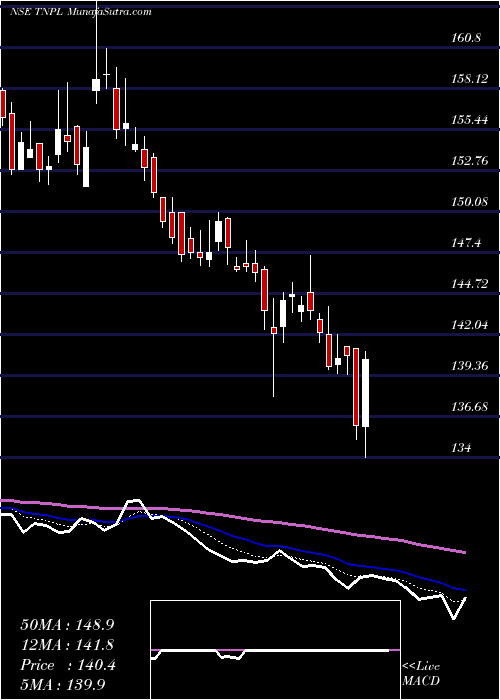Click the 142.04 price axis label
Viewport: 500px width, 700px height.
pos(470,325)
